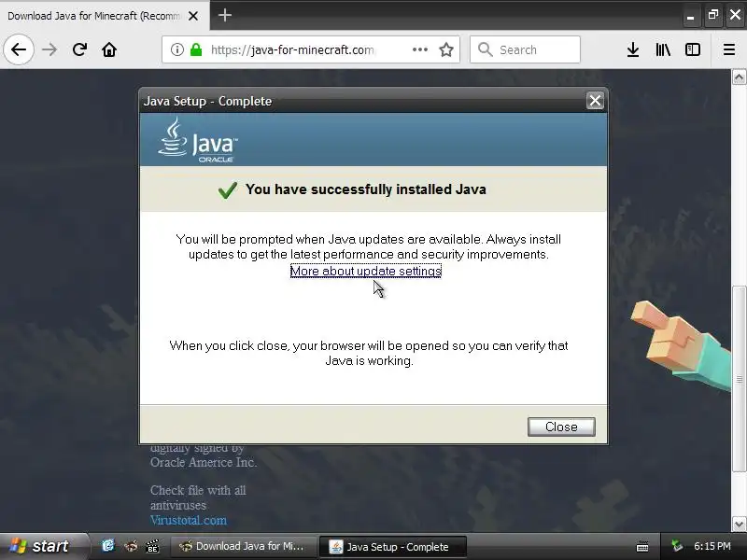Click the Close button in Java Setup
This screenshot has width=747, height=560.
(x=561, y=427)
